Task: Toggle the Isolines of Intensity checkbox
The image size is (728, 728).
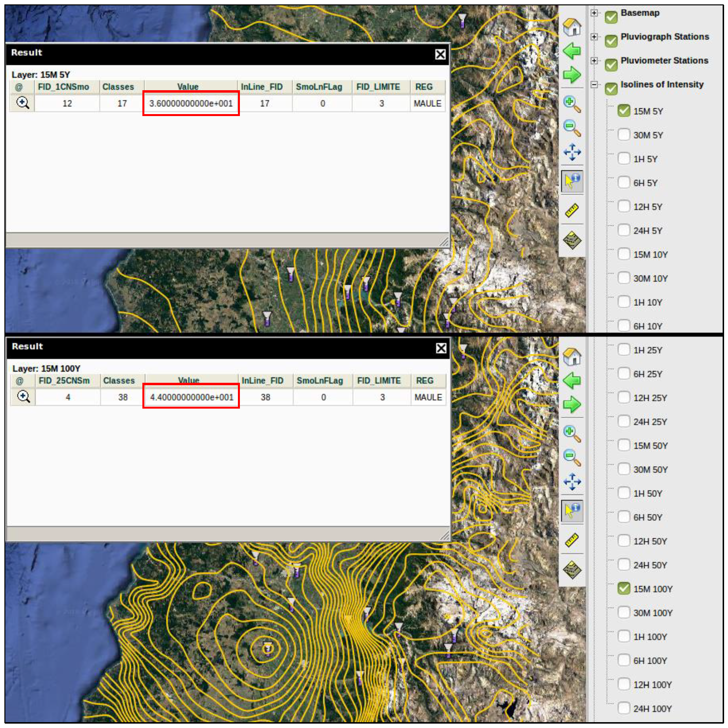Action: tap(611, 89)
